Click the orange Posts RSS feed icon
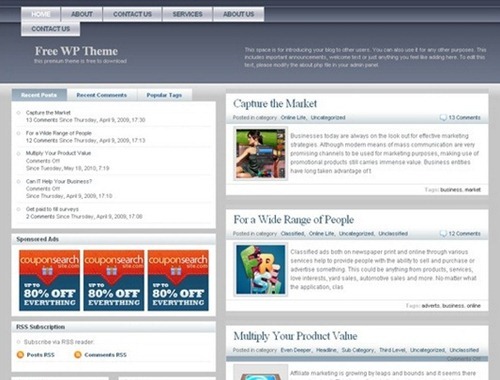 click(20, 355)
